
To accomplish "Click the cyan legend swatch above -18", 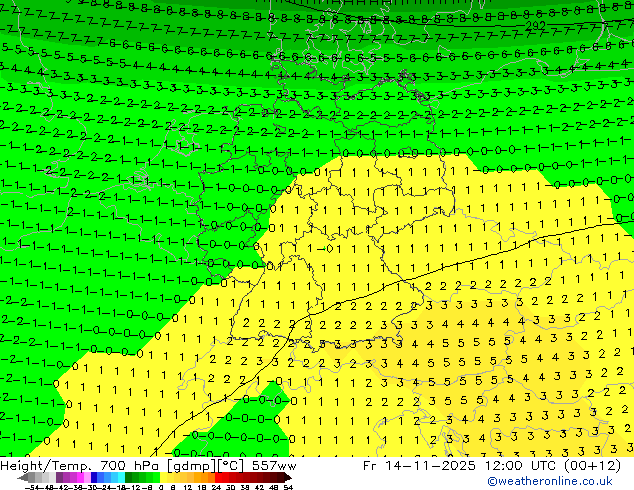I will 121,477.
